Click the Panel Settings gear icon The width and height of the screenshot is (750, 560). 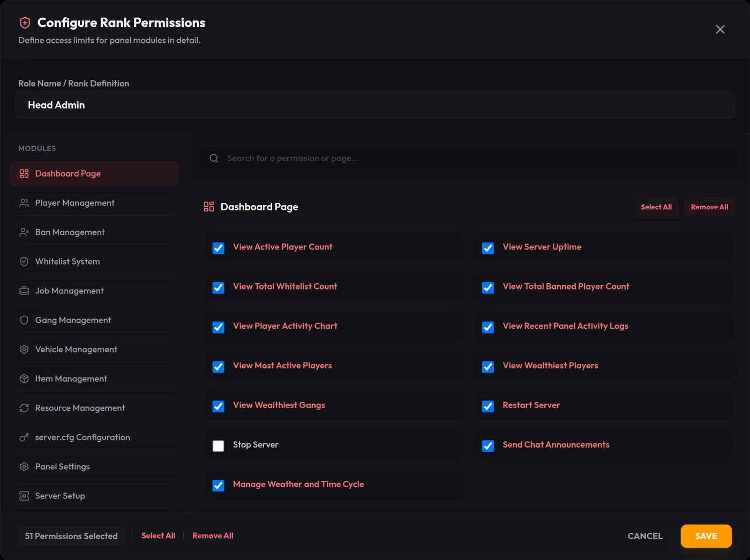click(x=24, y=466)
